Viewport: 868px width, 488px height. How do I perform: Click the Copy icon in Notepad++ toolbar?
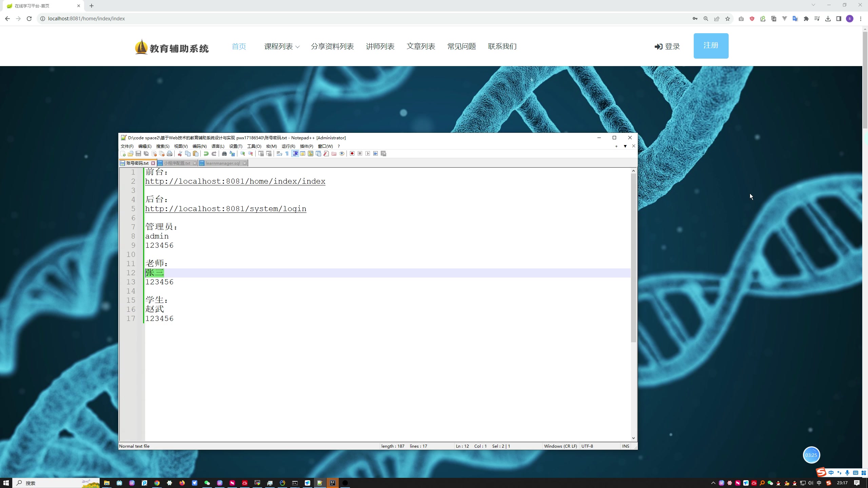click(x=188, y=154)
